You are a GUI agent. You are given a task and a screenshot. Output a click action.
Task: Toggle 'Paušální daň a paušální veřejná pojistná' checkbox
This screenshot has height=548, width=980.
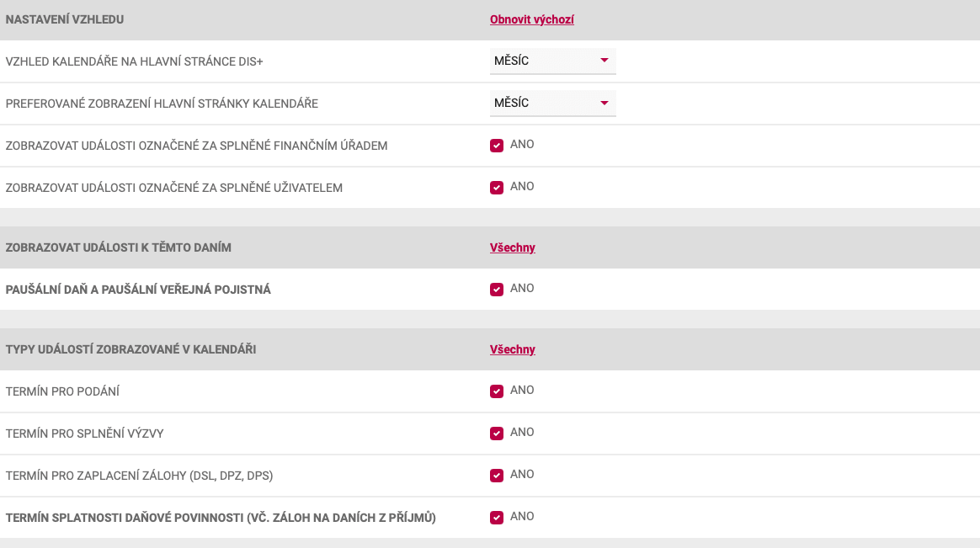497,290
